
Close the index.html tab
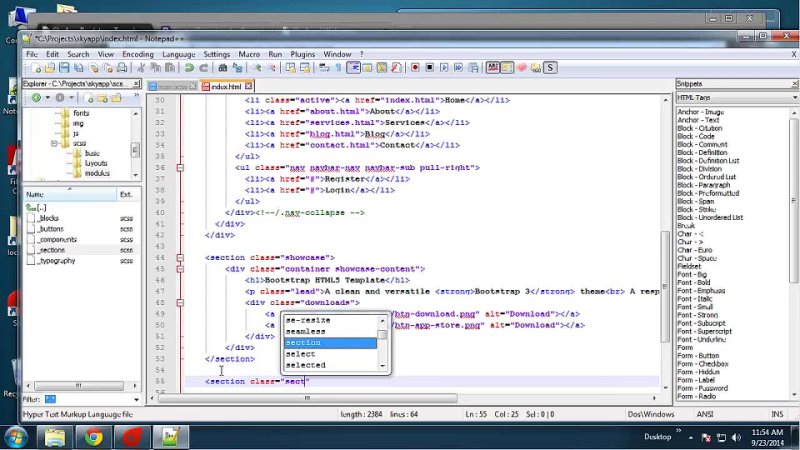click(248, 86)
